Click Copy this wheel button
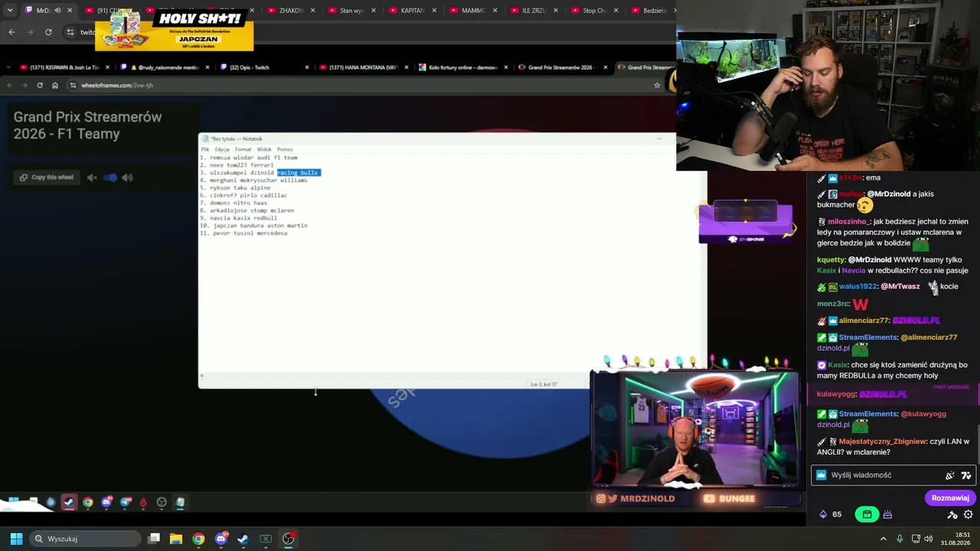This screenshot has width=980, height=551. 47,178
